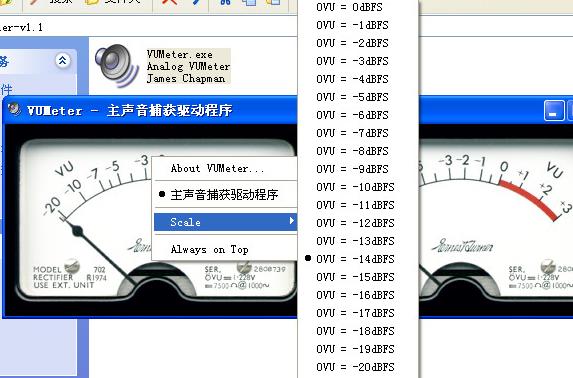573x378 pixels.
Task: Click the James Chapman author text
Action: coord(186,78)
